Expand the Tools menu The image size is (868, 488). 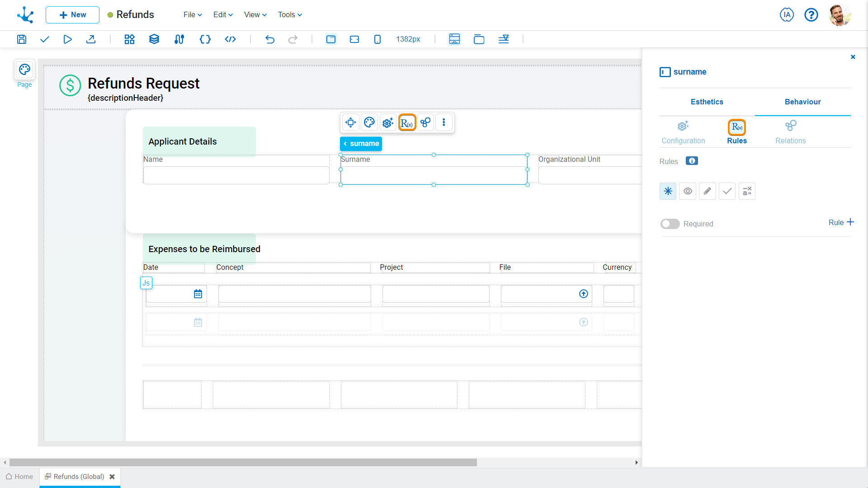click(x=290, y=15)
